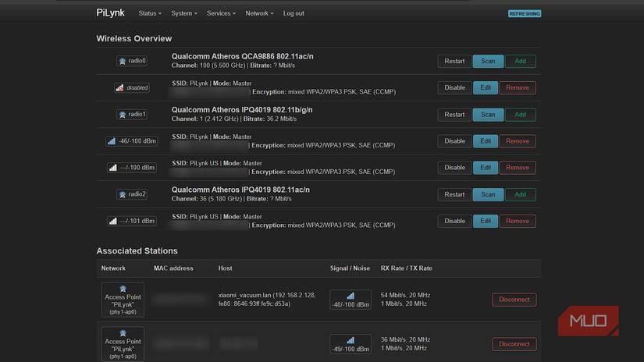Click Log out in the navigation bar
Screen dimensions: 644x362
pos(294,13)
